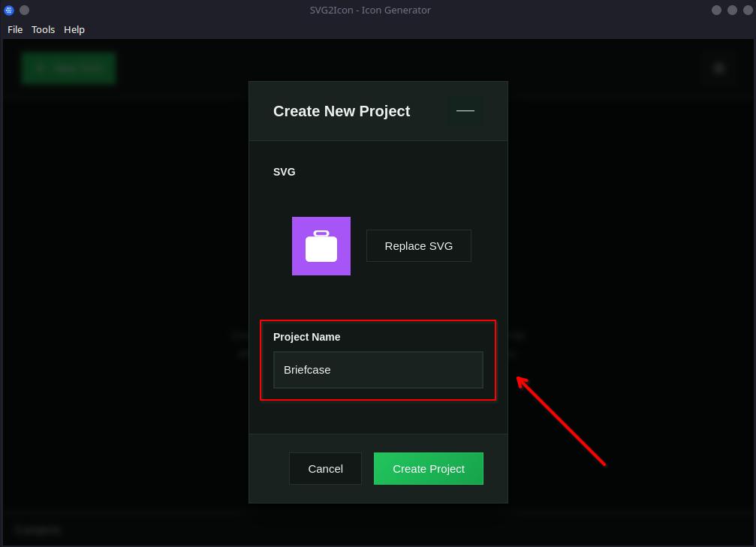This screenshot has width=756, height=547.
Task: Click the gray dot beside the app icon
Action: (24, 10)
